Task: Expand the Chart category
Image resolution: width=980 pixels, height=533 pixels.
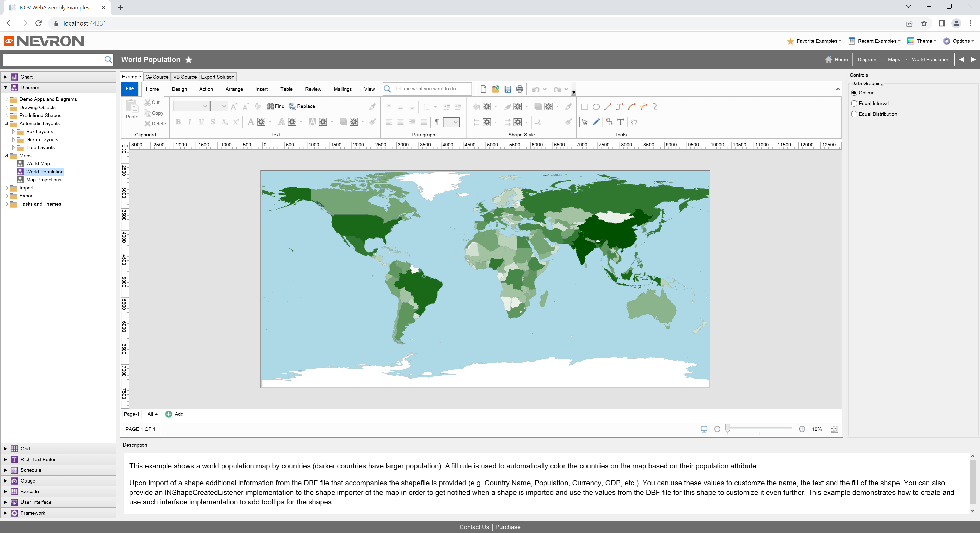Action: pyautogui.click(x=5, y=77)
